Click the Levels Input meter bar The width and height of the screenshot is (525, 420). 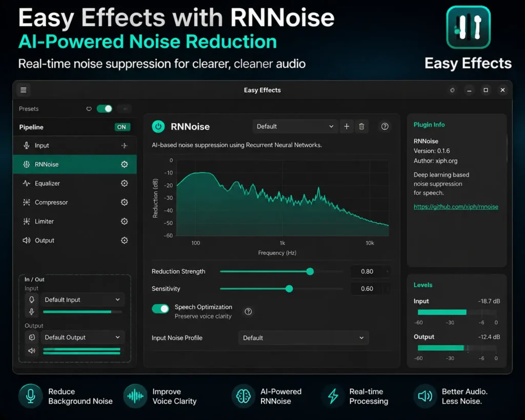point(457,312)
